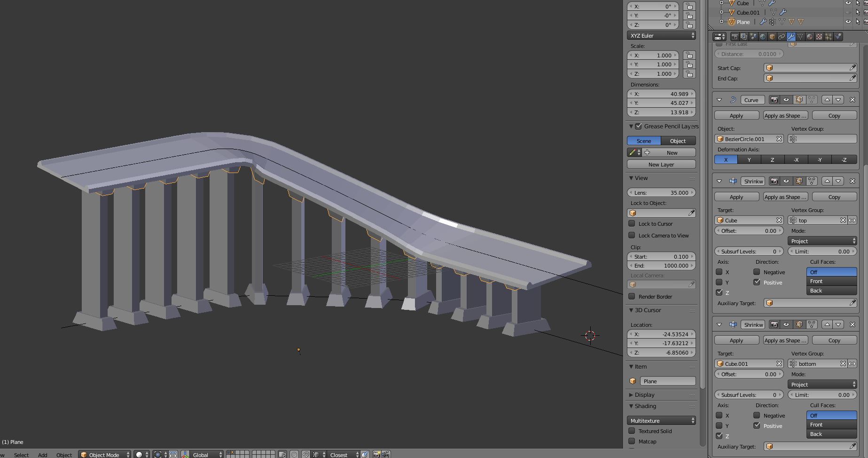This screenshot has width=868, height=458.
Task: Open the Render Layers properties tab
Action: 744,36
